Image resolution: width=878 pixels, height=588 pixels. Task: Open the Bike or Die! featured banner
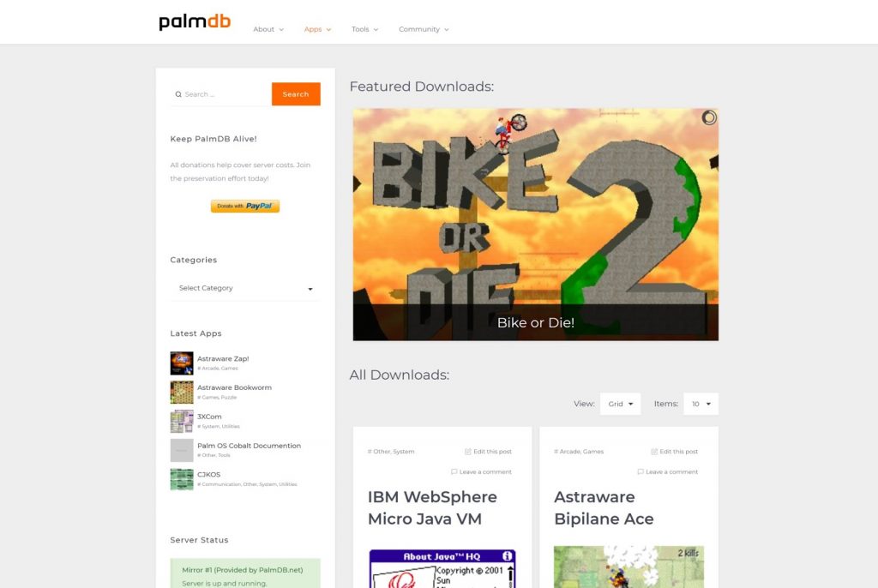coord(535,224)
